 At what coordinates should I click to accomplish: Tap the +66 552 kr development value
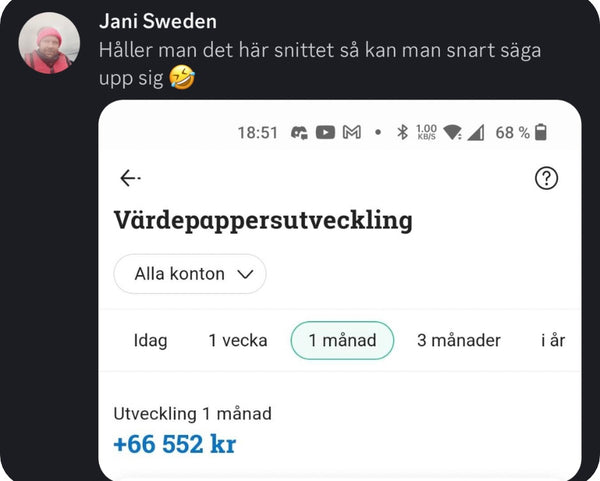[175, 444]
